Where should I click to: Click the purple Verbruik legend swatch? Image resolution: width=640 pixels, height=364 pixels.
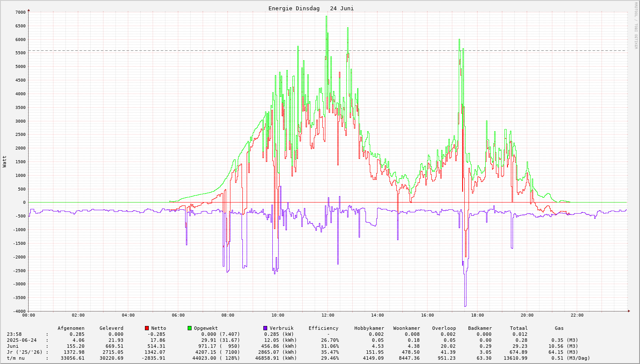click(x=265, y=328)
